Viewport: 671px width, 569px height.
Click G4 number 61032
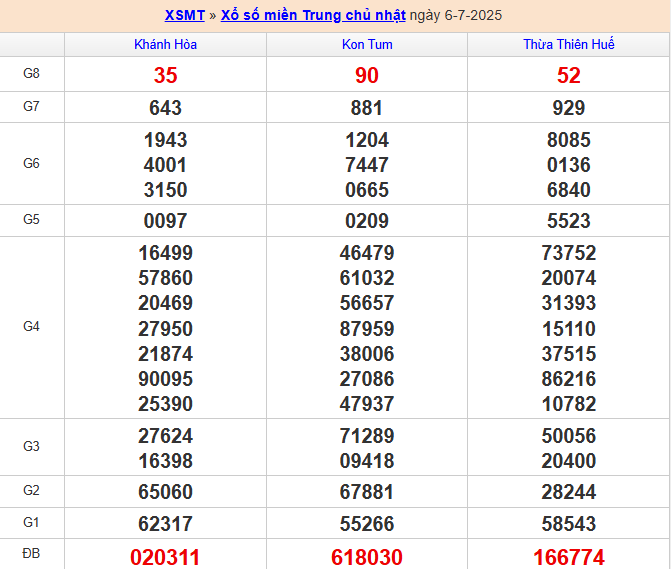(367, 278)
